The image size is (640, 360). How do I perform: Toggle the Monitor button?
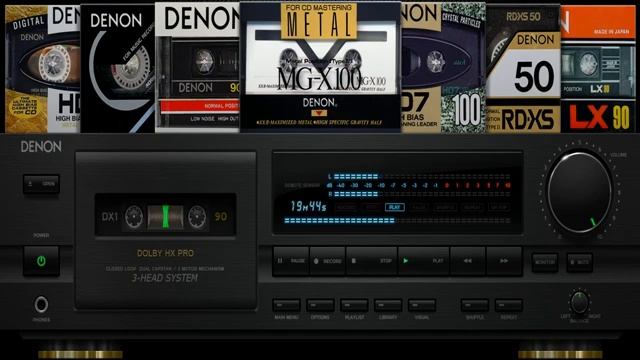545,262
